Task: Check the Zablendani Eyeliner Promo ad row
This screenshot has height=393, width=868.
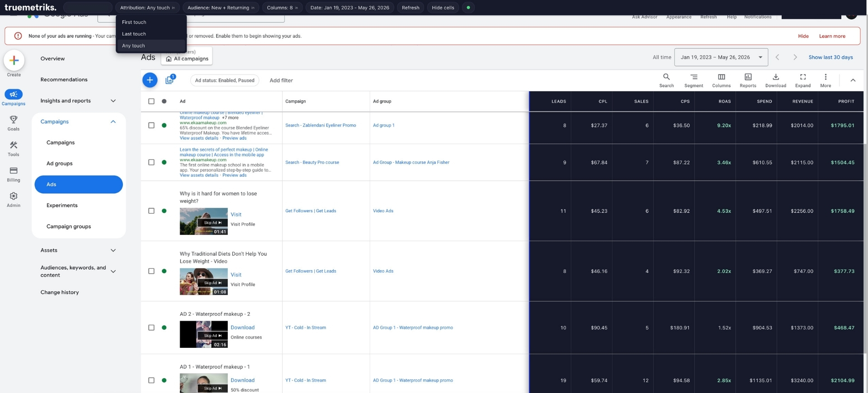Action: [151, 125]
